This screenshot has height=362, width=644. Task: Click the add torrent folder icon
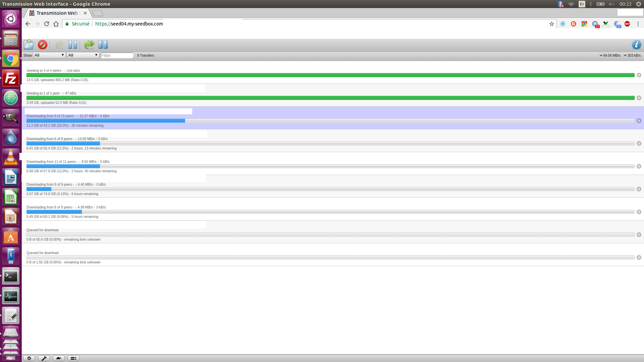(29, 44)
